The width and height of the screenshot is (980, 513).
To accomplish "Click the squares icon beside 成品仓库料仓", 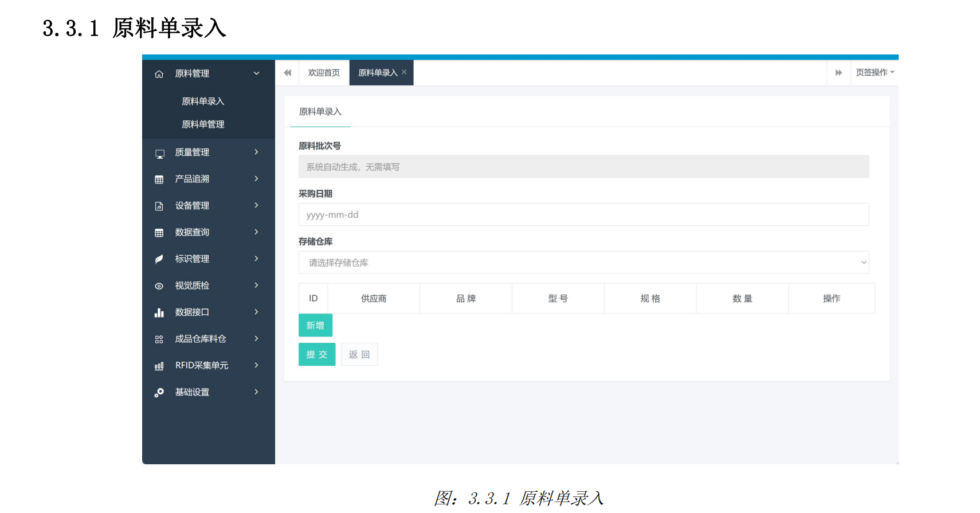I will 159,339.
